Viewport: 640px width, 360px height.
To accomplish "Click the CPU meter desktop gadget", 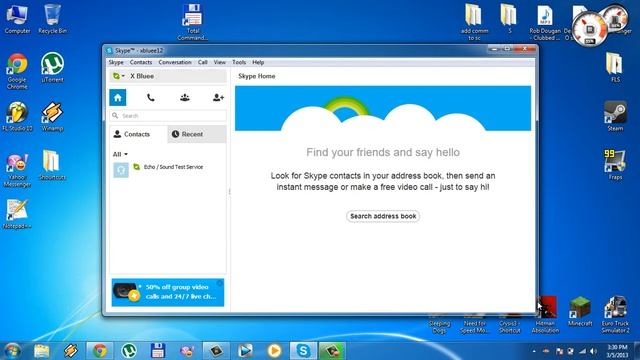I will [590, 29].
